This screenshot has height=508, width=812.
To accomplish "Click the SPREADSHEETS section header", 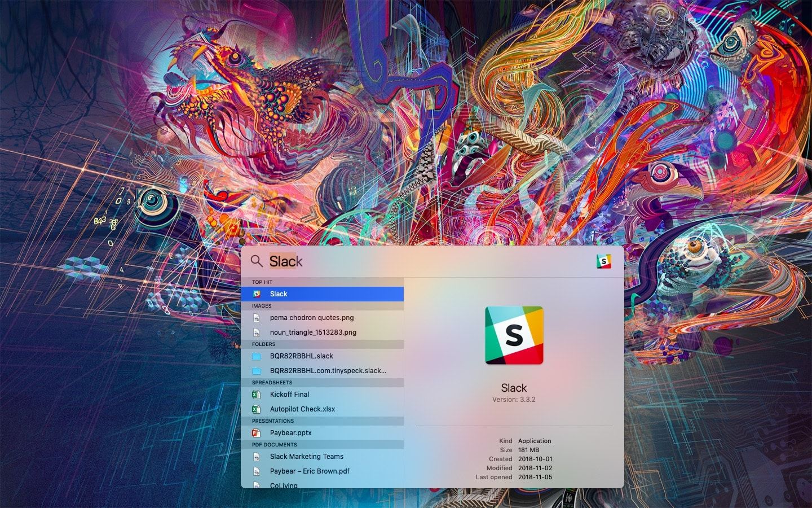I will [322, 383].
